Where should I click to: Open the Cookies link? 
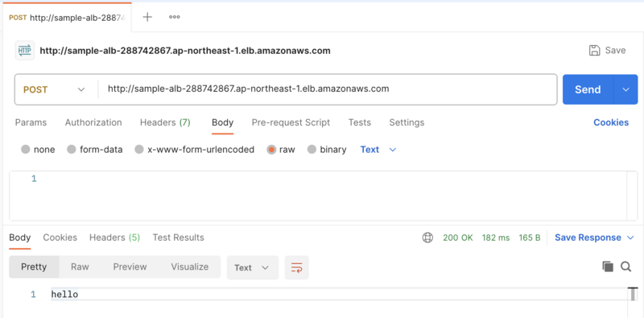coord(611,122)
